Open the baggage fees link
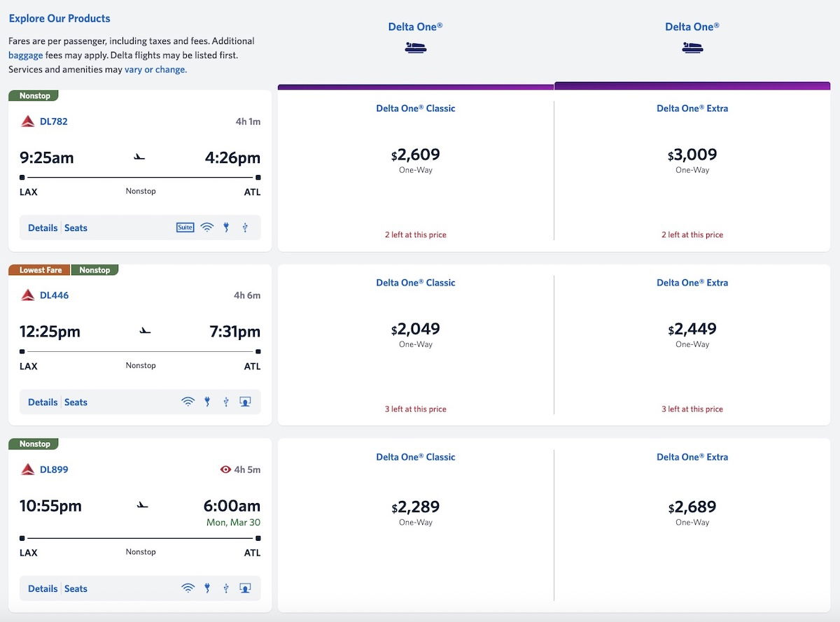The height and width of the screenshot is (622, 840). [x=26, y=54]
